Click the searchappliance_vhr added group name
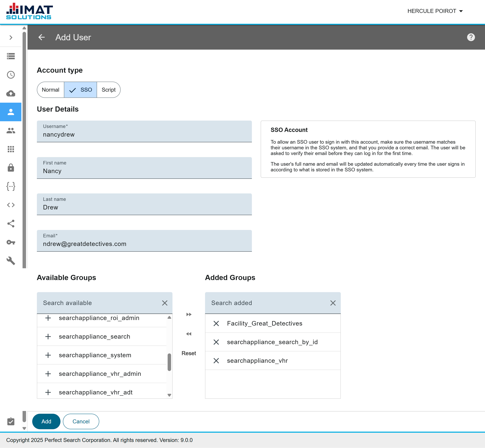This screenshot has height=448, width=485. click(257, 361)
